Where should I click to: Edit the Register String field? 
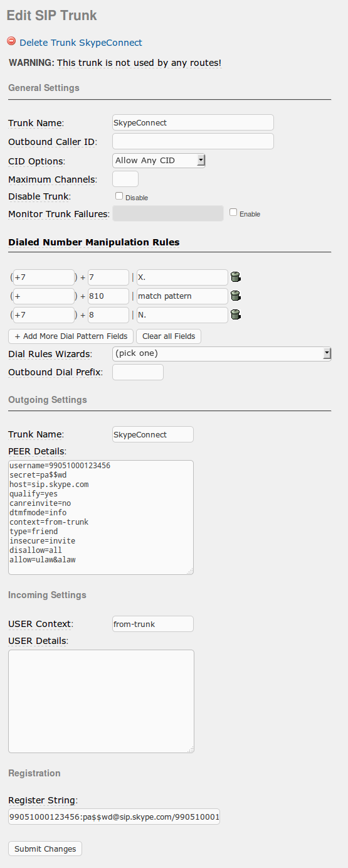click(114, 817)
